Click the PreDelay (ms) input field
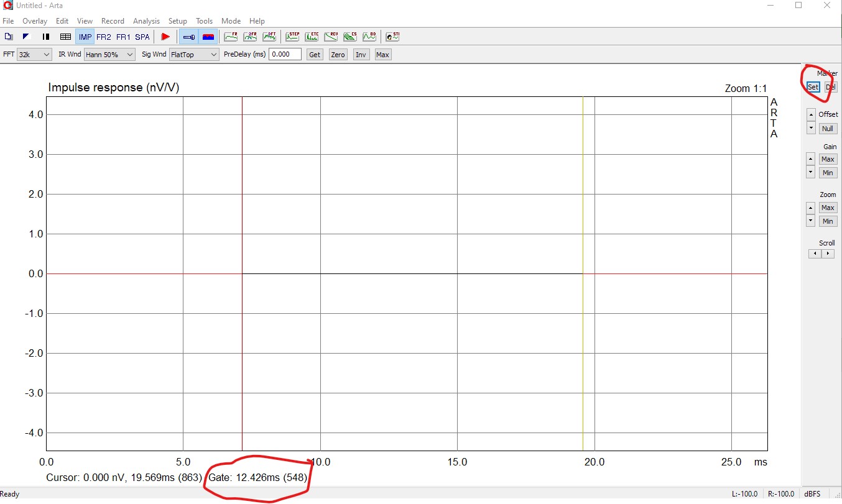 click(285, 54)
